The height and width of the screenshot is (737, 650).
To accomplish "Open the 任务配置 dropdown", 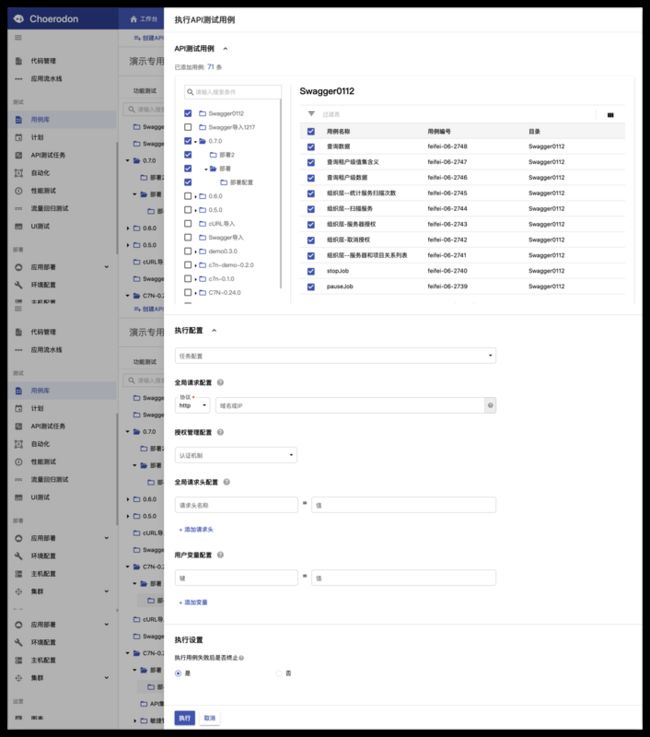I will coord(334,355).
